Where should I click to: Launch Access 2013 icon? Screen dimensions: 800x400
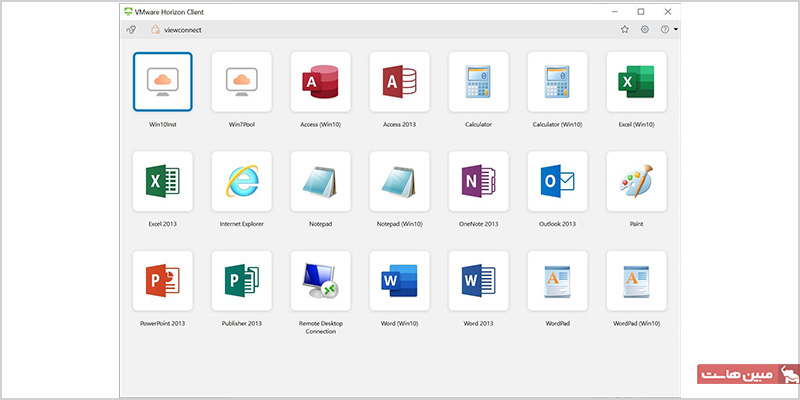coord(399,82)
